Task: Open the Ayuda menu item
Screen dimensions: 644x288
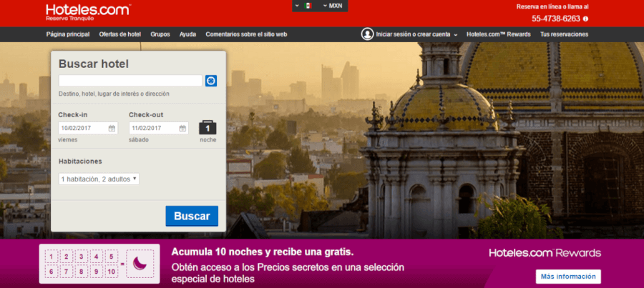Action: click(187, 34)
